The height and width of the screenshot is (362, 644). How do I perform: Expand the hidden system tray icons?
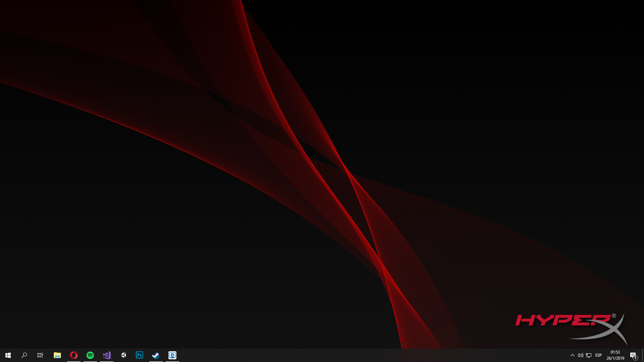[x=573, y=355]
